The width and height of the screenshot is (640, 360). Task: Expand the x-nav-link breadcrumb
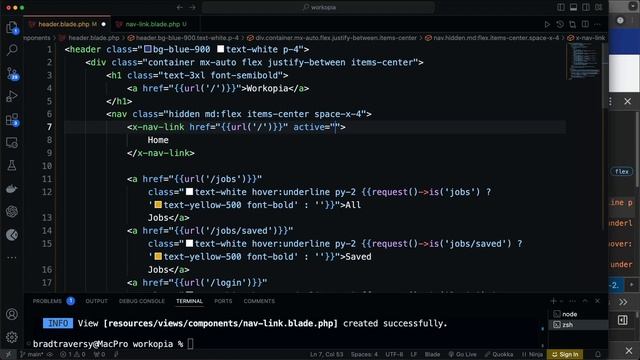pos(586,38)
